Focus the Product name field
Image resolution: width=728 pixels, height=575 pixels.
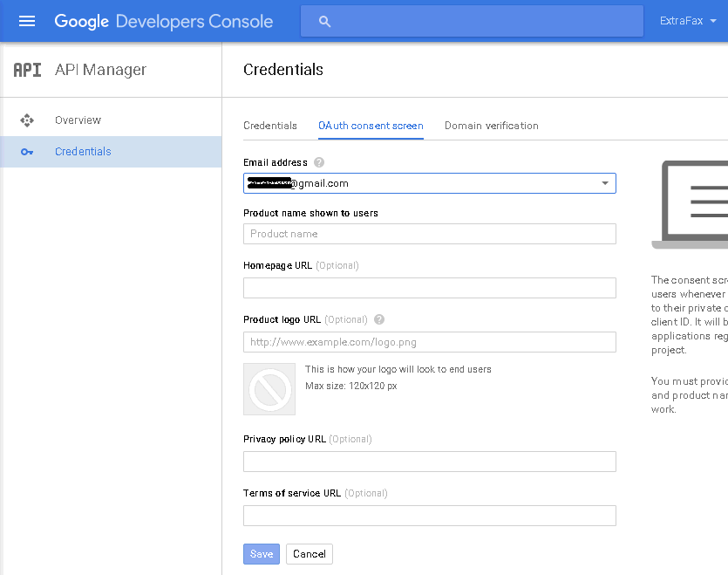tap(430, 234)
